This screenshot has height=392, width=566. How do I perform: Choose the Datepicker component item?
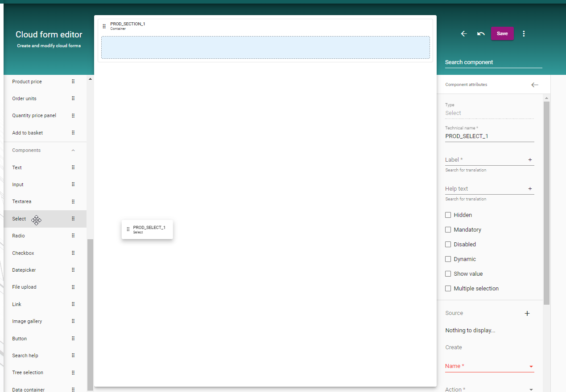[x=45, y=270]
